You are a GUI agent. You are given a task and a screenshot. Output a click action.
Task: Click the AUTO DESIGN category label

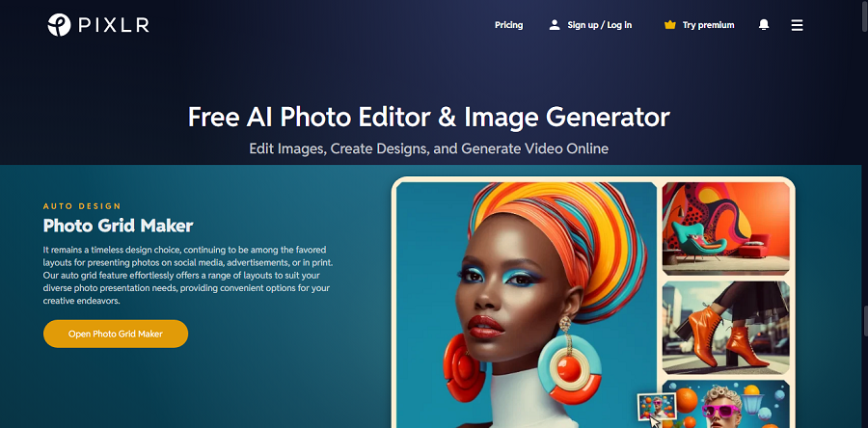point(82,206)
